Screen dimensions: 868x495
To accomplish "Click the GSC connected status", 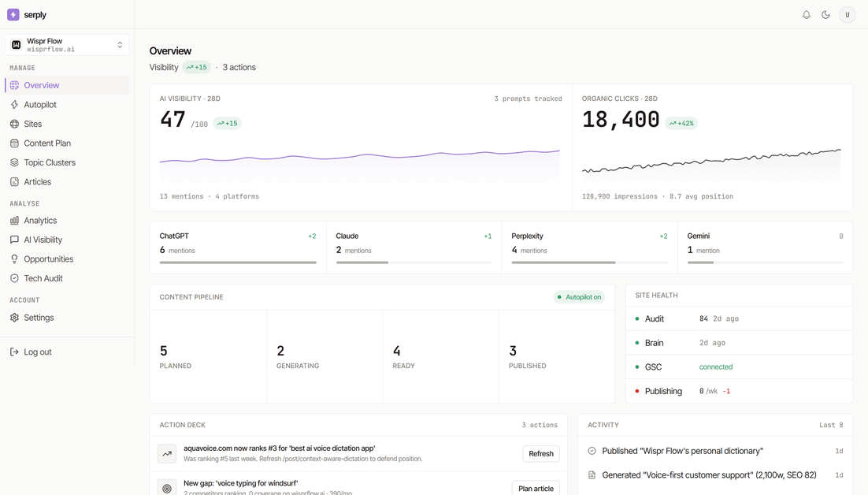I will [x=716, y=367].
